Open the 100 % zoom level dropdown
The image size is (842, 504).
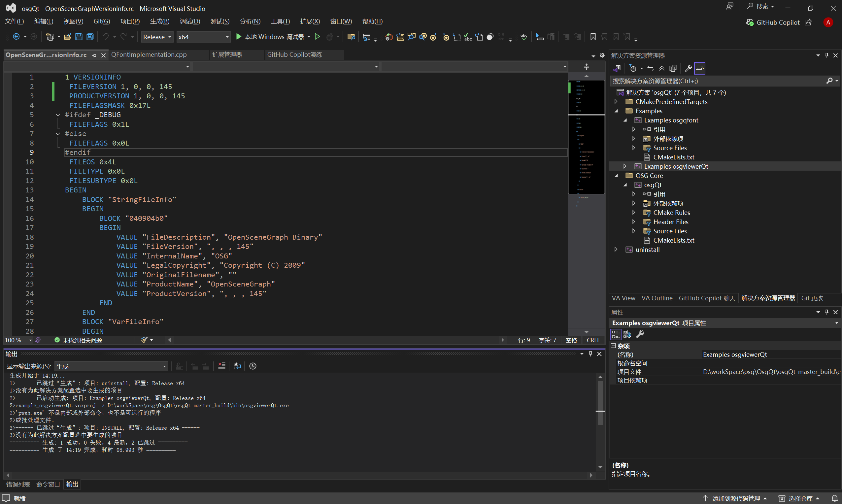[x=30, y=340]
